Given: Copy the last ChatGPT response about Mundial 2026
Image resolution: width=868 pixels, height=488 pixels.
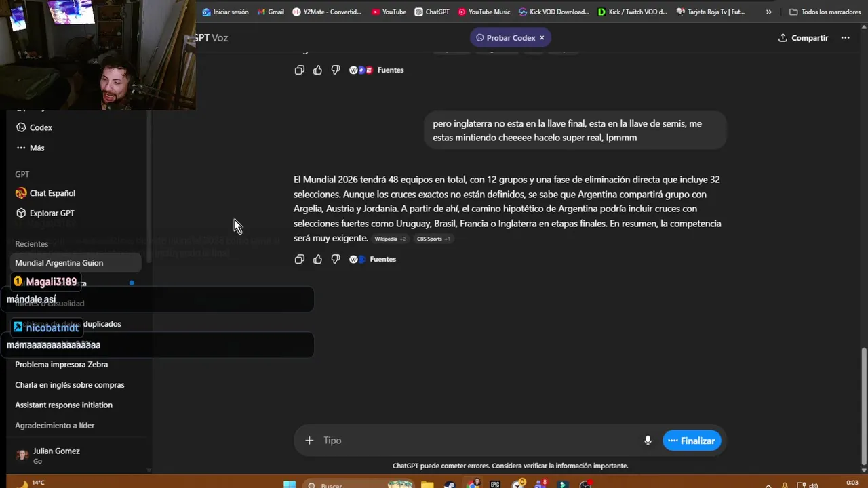Looking at the screenshot, I should tap(299, 259).
